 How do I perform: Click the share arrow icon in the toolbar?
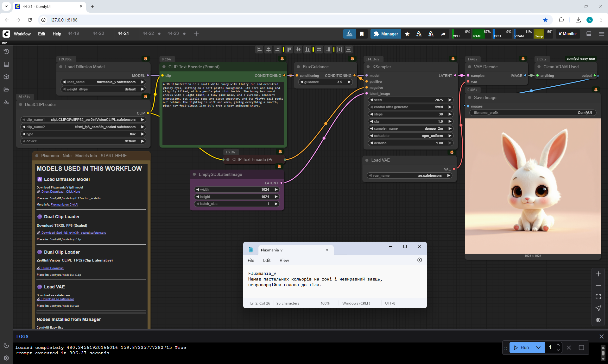point(443,34)
